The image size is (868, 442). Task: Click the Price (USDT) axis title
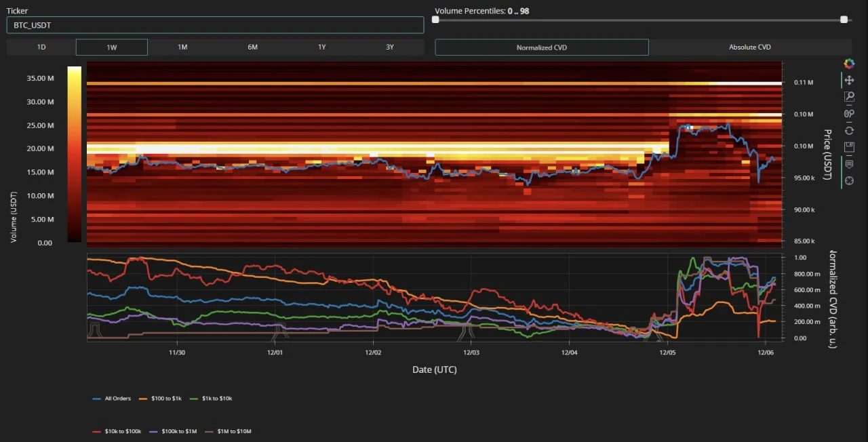click(x=827, y=155)
